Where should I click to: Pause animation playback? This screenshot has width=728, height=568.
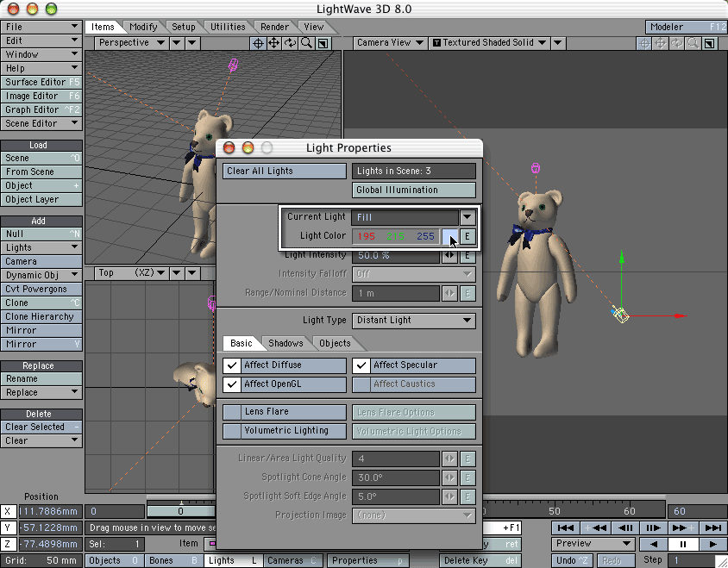(682, 544)
